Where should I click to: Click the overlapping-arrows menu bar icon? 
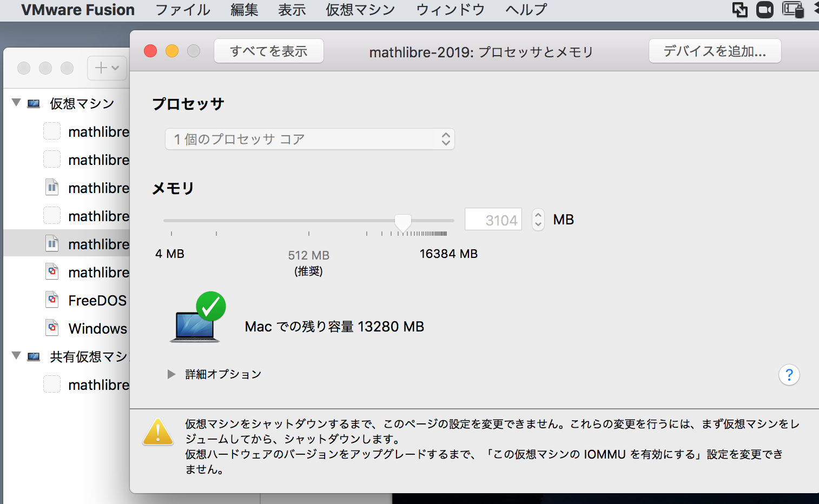pos(740,10)
